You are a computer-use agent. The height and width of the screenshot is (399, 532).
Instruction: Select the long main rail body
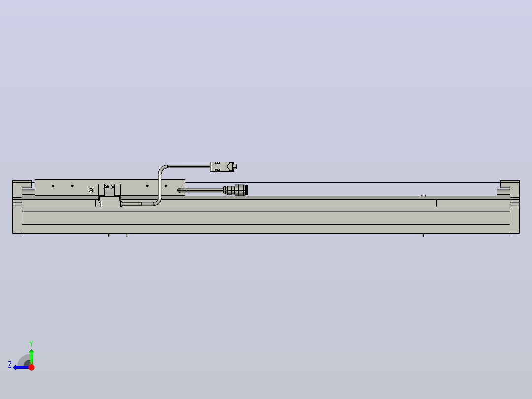click(266, 218)
